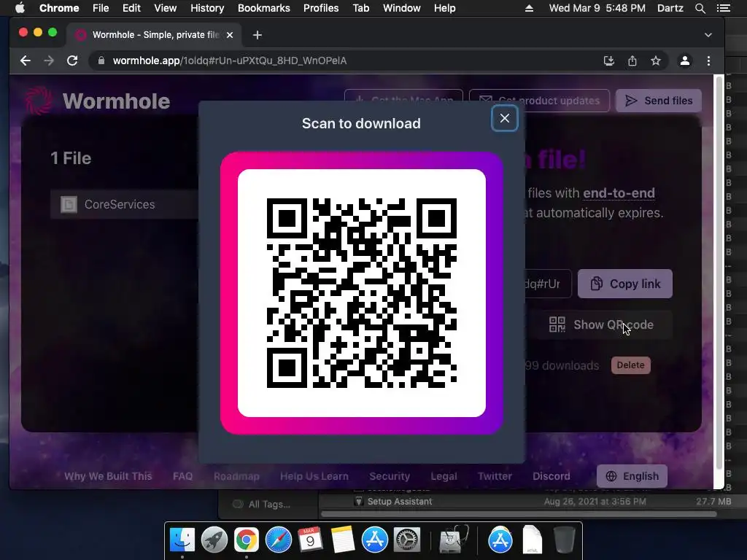Viewport: 747px width, 560px height.
Task: Click the install app icon in address bar
Action: (x=609, y=61)
